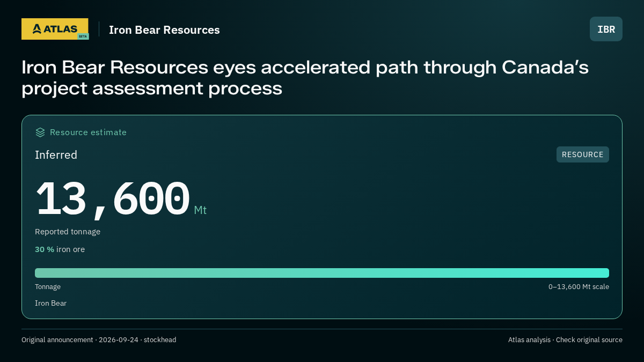Click the Reported tonnage caption
Image resolution: width=644 pixels, height=362 pixels.
[68, 232]
